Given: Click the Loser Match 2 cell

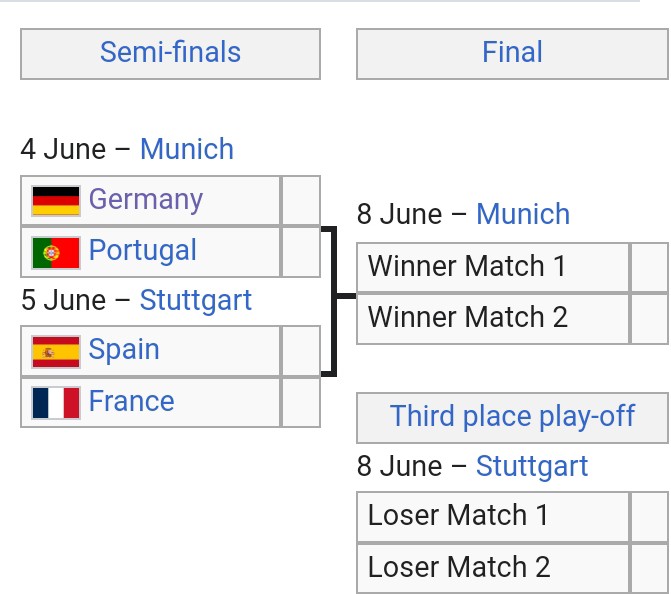Looking at the screenshot, I should coord(493,568).
